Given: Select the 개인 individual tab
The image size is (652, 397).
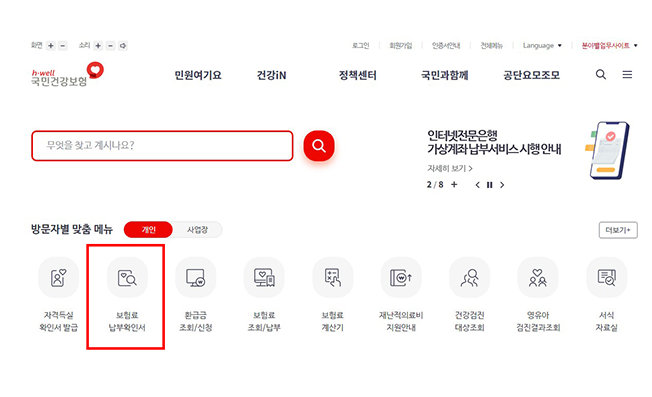Looking at the screenshot, I should coord(148,229).
